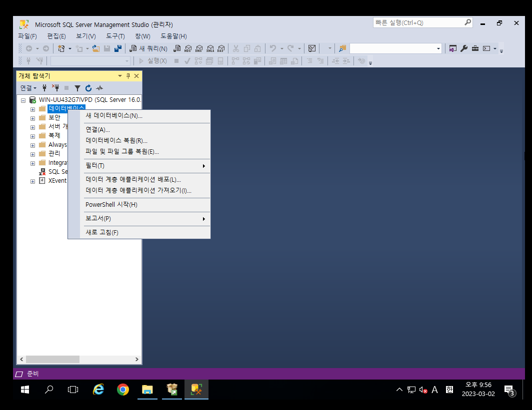This screenshot has height=410, width=532.
Task: Open the 필터(T) submenu
Action: point(139,166)
